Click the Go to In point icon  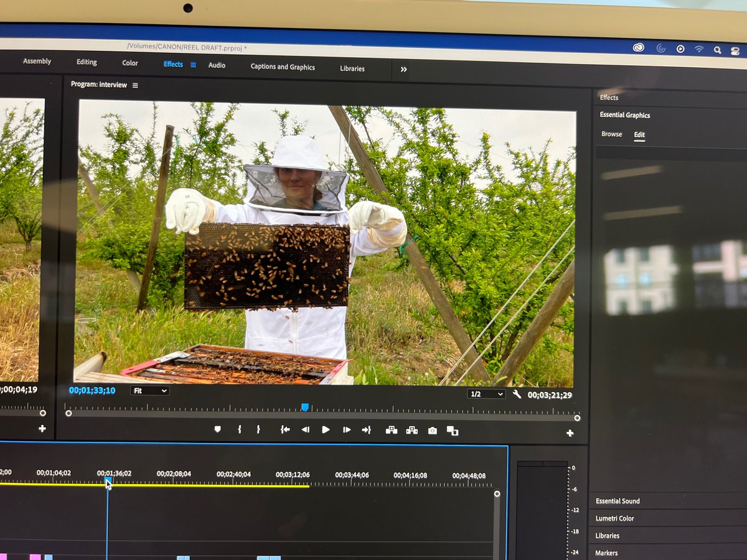286,429
